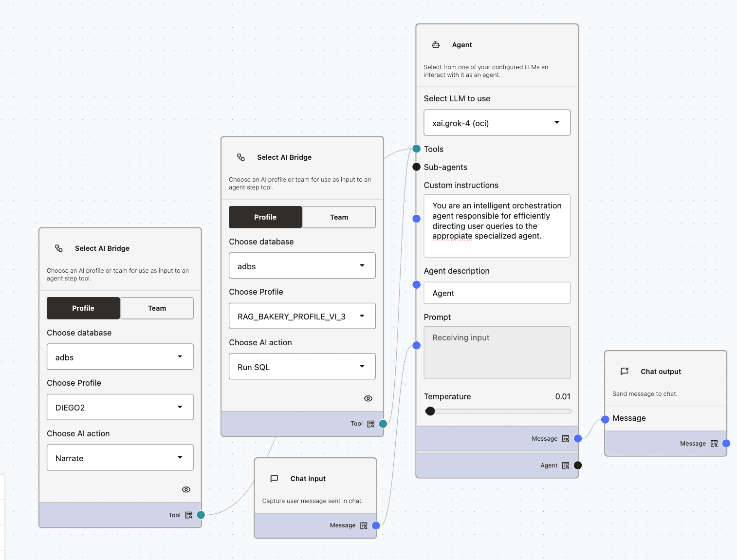Open the data inspector next to the Agent output port
The height and width of the screenshot is (560, 737).
565,465
